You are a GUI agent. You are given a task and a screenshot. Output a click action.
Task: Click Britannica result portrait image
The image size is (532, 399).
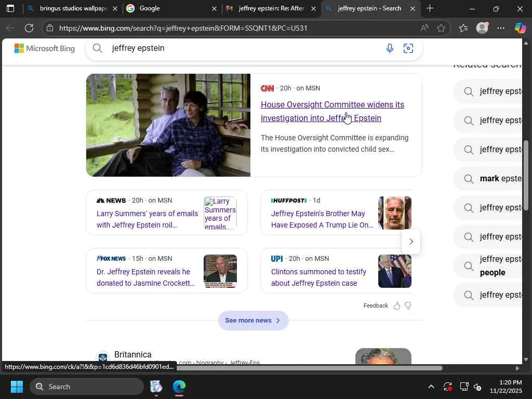pyautogui.click(x=383, y=356)
